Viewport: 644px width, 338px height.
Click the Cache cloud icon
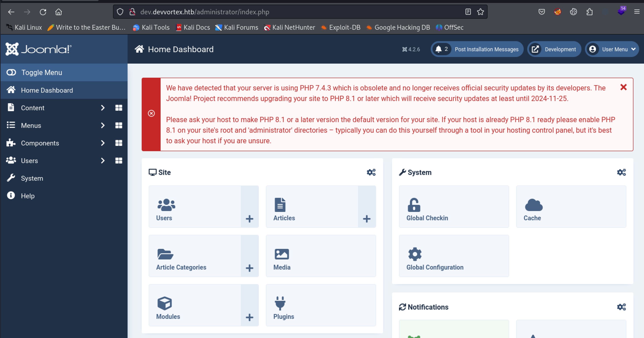click(x=533, y=205)
